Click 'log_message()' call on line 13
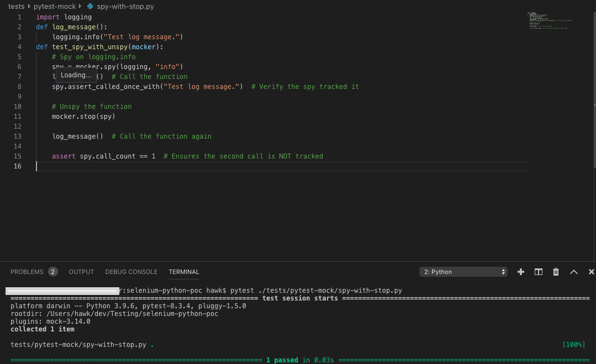Image resolution: width=596 pixels, height=364 pixels. [77, 136]
